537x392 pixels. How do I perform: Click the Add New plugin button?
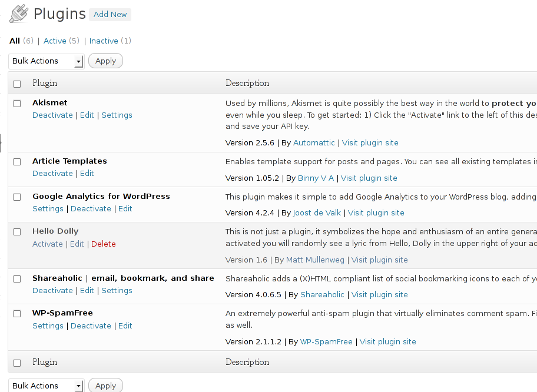click(110, 14)
